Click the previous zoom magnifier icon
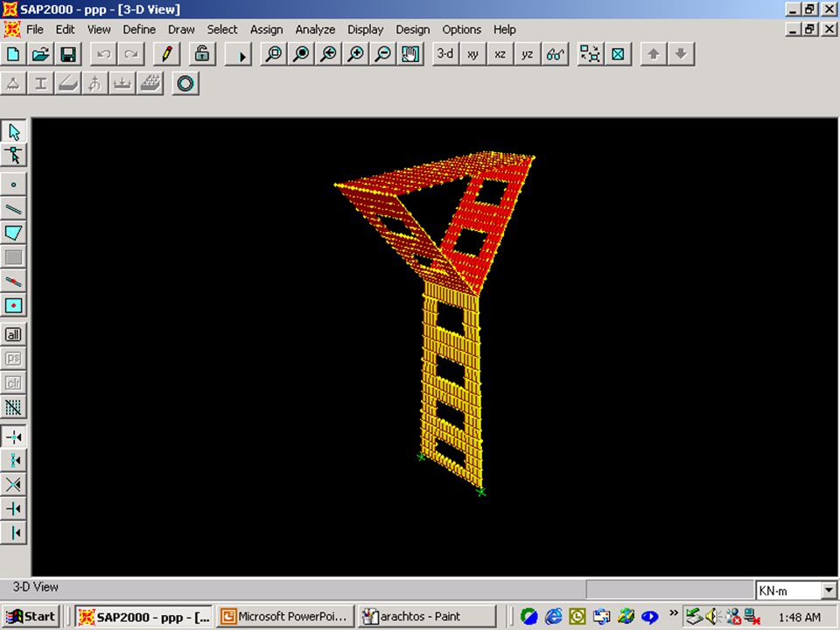Viewport: 840px width, 630px height. click(x=328, y=54)
